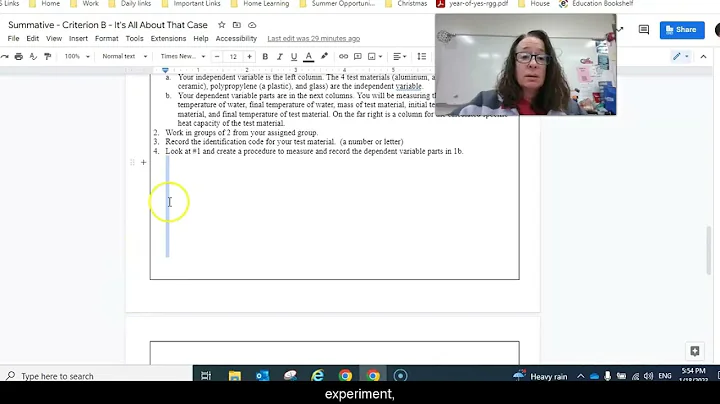Show hidden system tray icons
Screen dimensions: 720x404
click(580, 376)
